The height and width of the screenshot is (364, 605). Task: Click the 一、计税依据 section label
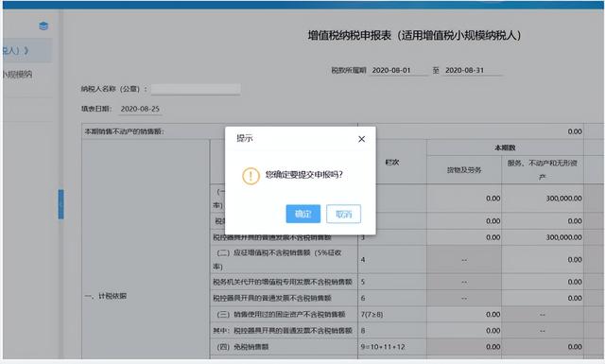click(106, 296)
